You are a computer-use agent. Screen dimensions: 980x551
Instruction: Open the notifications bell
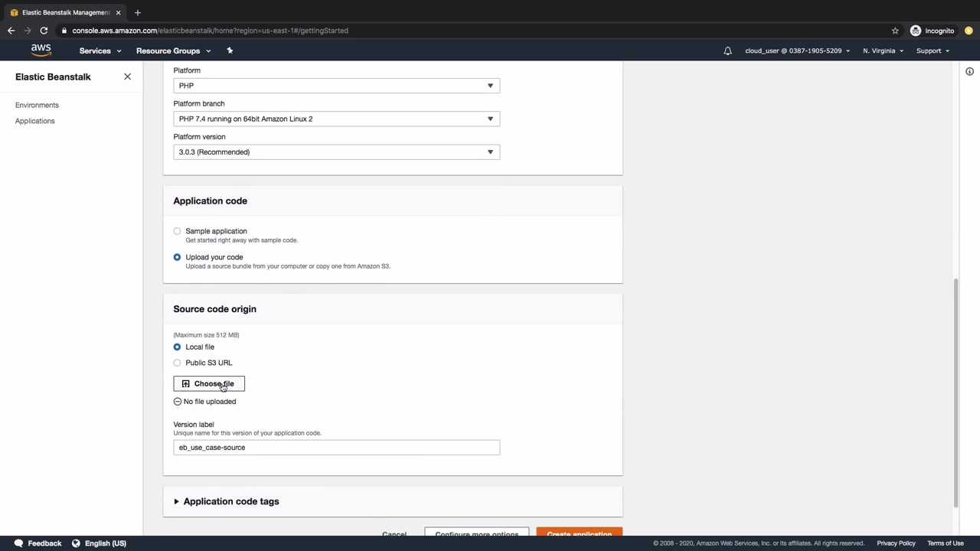click(727, 51)
